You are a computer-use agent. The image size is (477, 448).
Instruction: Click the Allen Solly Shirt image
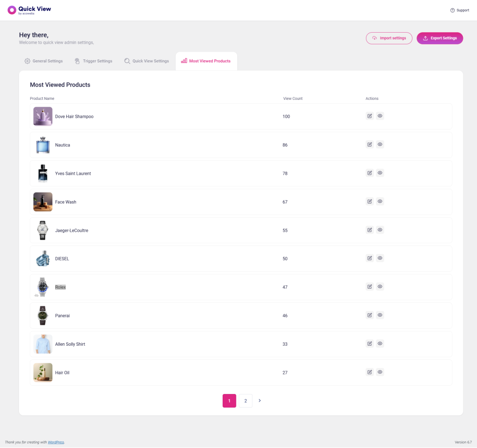(x=43, y=344)
